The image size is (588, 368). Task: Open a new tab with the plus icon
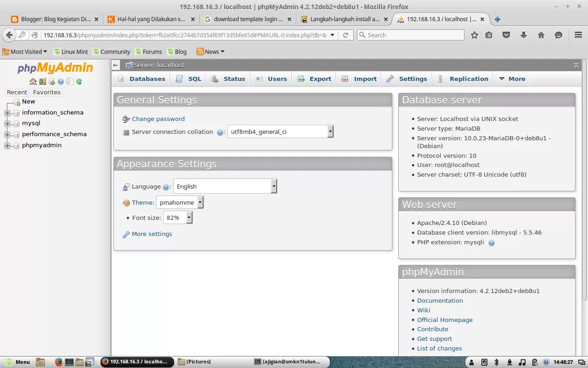(497, 19)
